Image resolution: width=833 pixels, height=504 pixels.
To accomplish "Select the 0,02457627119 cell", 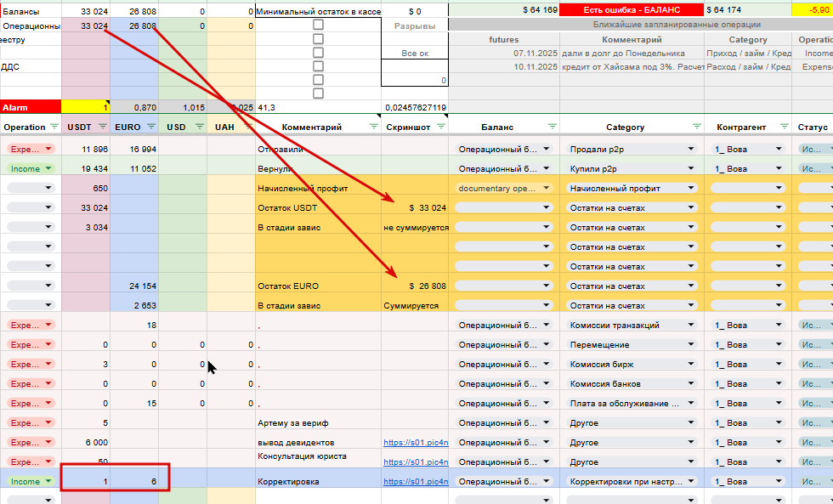I will click(x=415, y=107).
